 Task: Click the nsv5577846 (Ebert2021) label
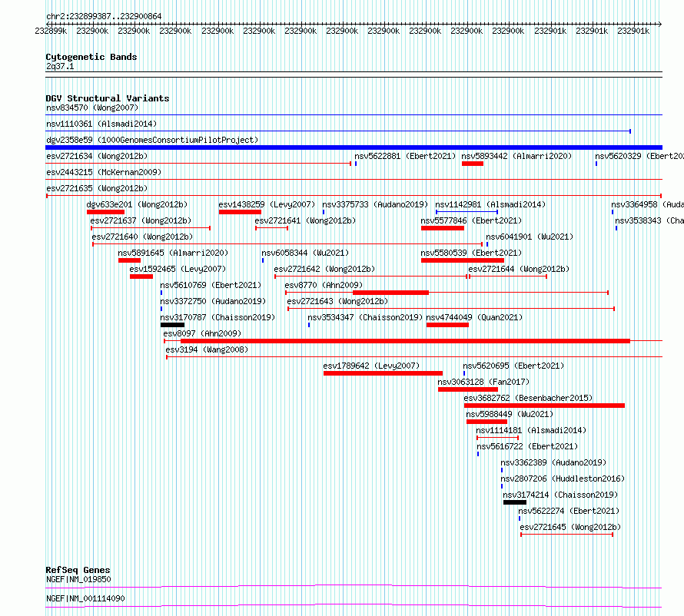471,220
